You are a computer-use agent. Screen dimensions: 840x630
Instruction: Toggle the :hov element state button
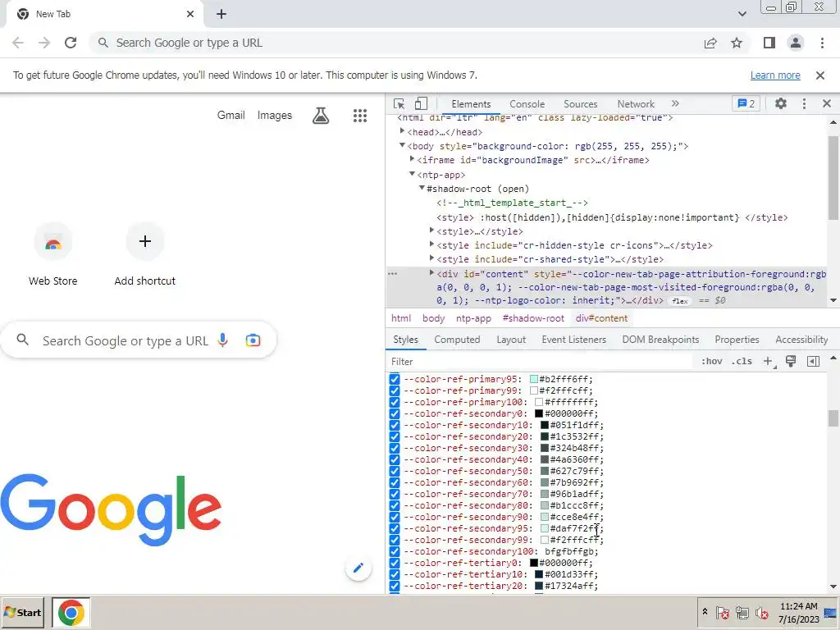[711, 361]
